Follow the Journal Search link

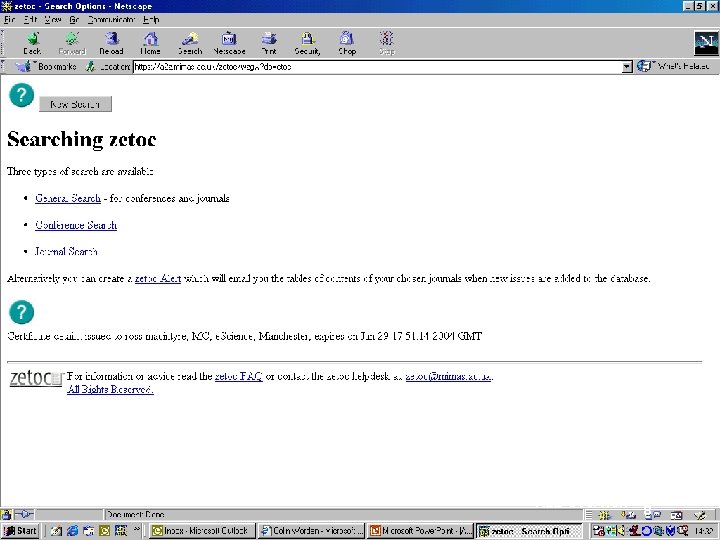(x=66, y=252)
